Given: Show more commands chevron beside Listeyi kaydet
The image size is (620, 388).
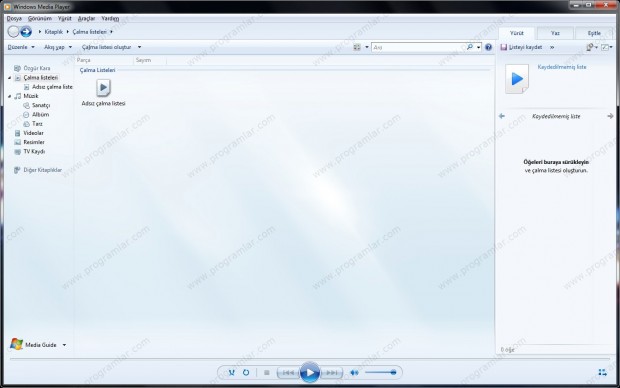Looking at the screenshot, I should pos(552,47).
